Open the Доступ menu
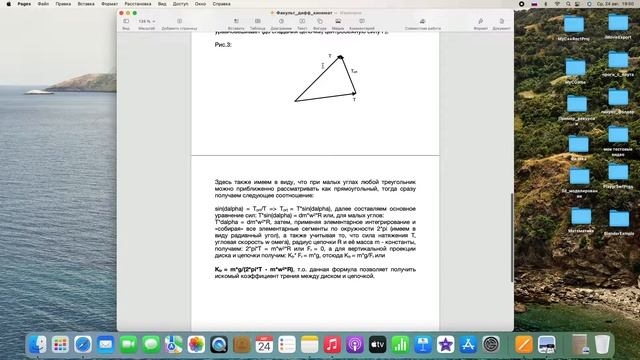 pyautogui.click(x=180, y=4)
